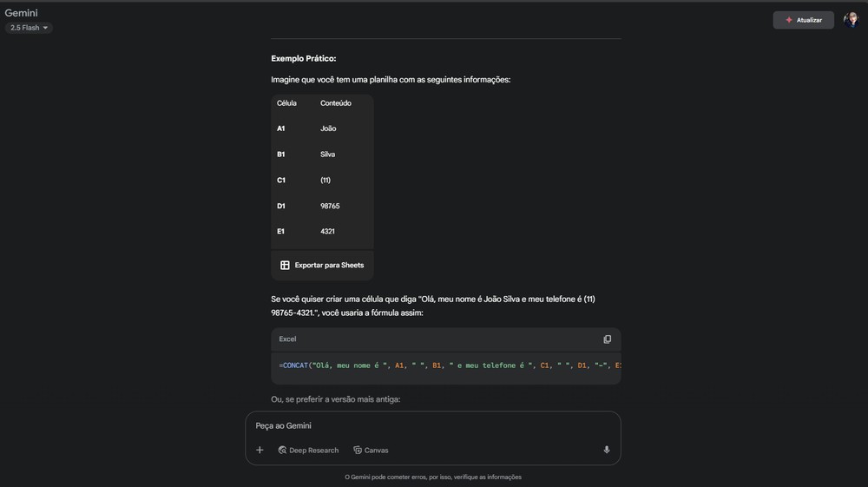Click the Conteúdo column header
The image size is (868, 487).
[336, 103]
